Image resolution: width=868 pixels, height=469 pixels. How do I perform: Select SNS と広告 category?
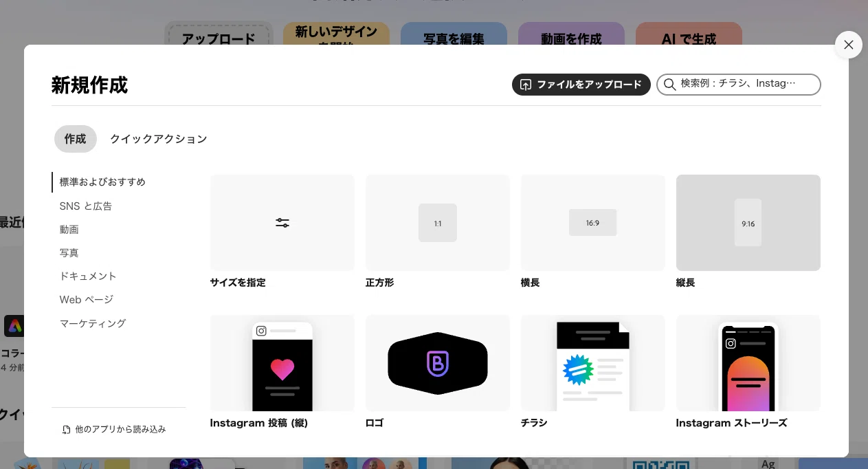[x=86, y=206]
